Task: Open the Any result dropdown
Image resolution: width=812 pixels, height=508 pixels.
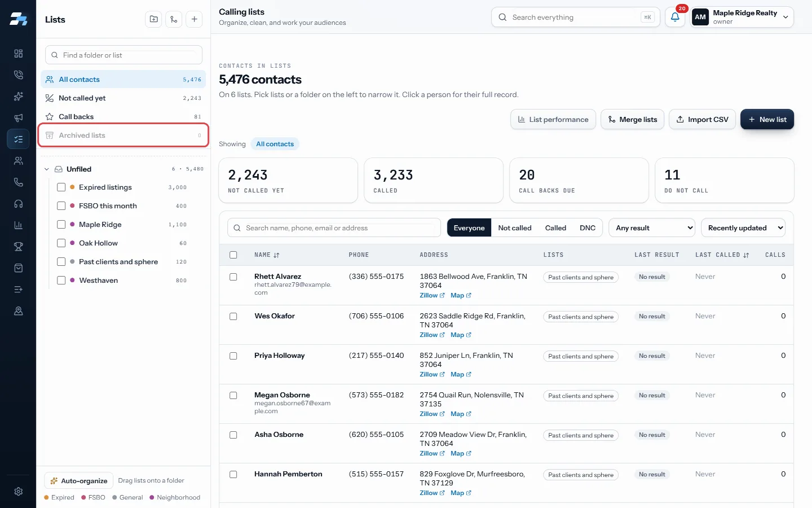Action: tap(652, 228)
